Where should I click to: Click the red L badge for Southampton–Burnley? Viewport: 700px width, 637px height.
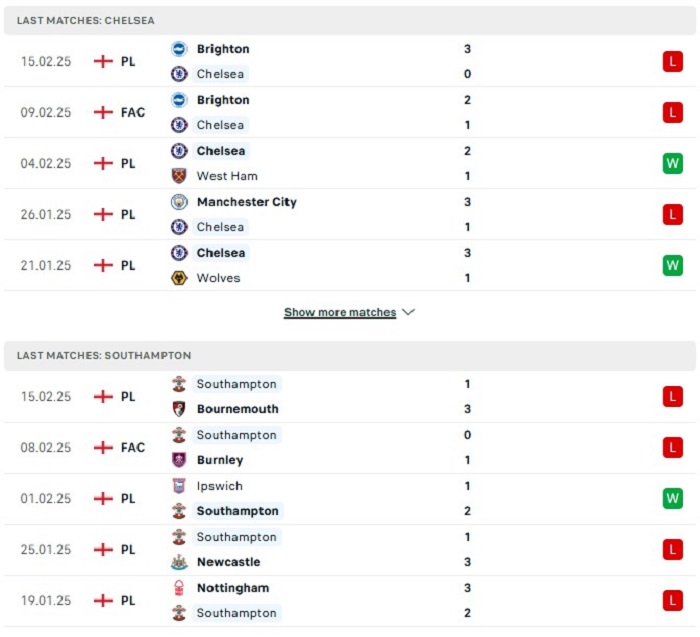click(672, 447)
